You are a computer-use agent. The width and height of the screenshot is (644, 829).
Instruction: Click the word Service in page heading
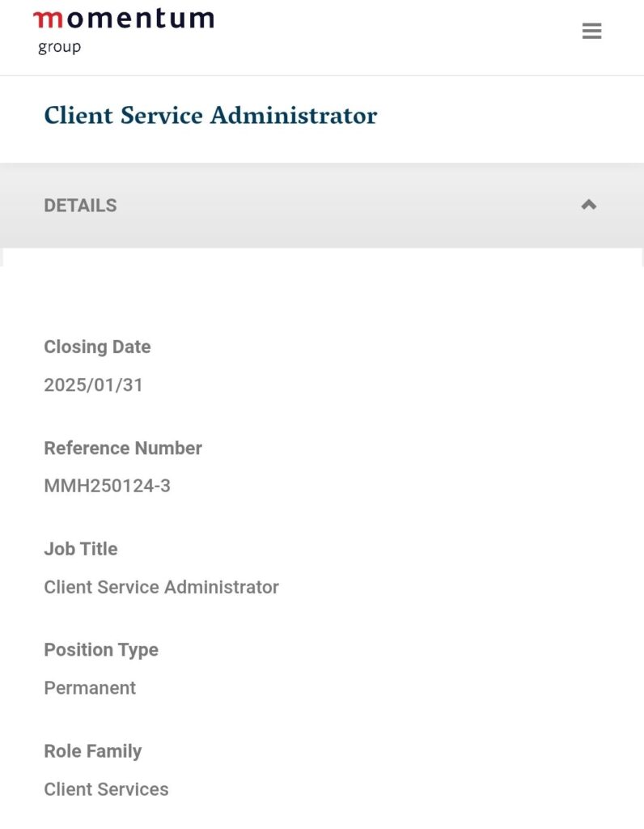(x=161, y=116)
